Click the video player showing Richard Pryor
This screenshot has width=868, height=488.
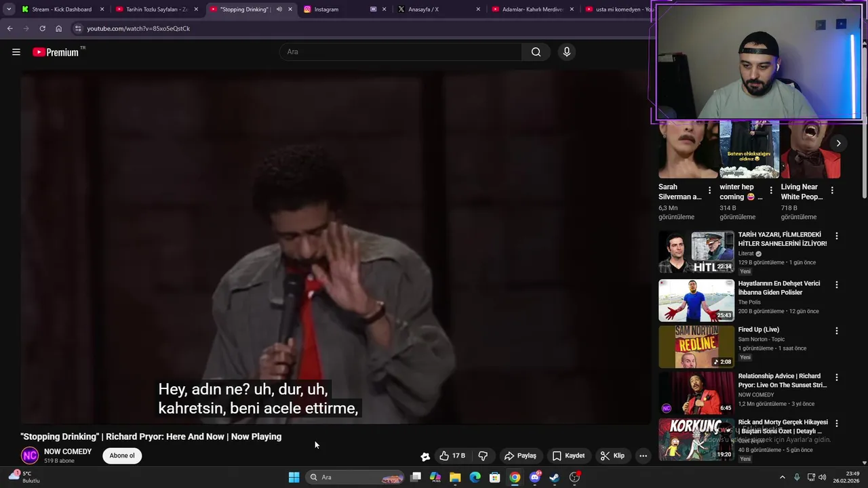click(x=335, y=247)
